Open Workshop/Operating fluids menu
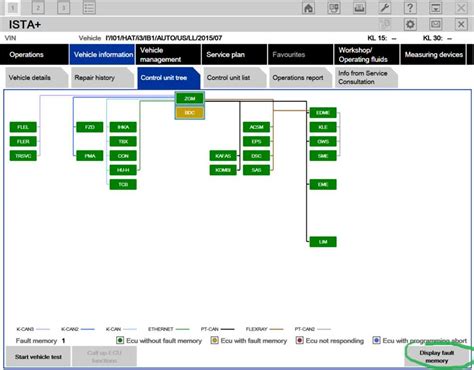The width and height of the screenshot is (474, 370). click(367, 55)
